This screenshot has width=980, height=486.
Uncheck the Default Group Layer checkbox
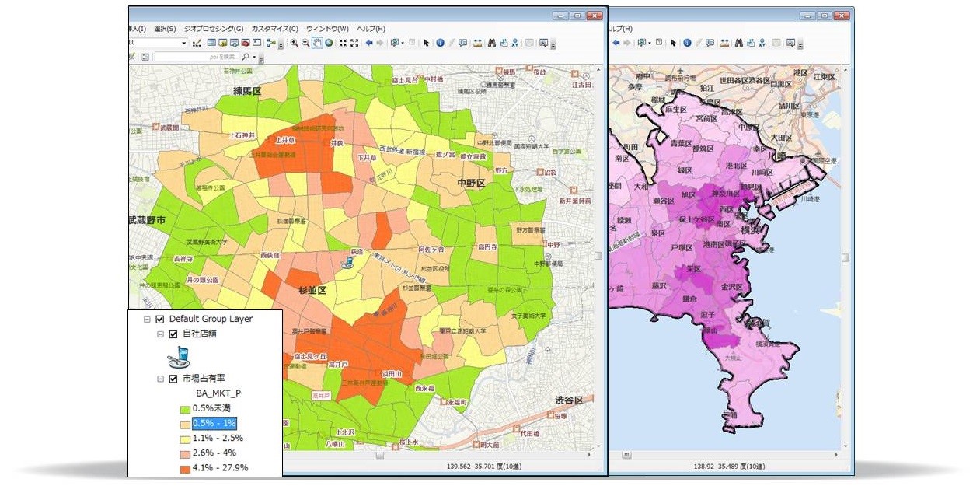[x=160, y=320]
